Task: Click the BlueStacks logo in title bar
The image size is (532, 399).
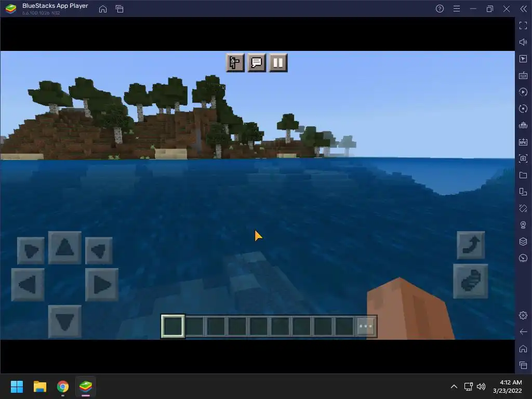Action: (11, 9)
